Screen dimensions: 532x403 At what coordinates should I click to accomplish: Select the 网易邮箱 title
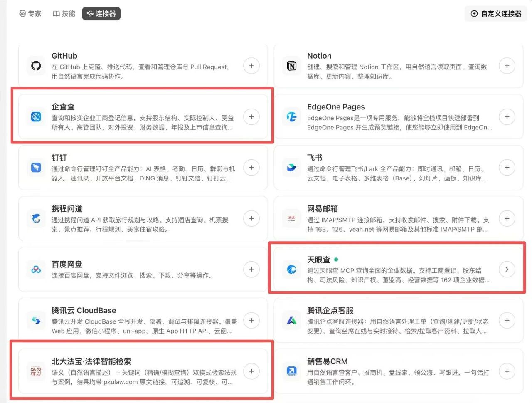click(x=323, y=209)
